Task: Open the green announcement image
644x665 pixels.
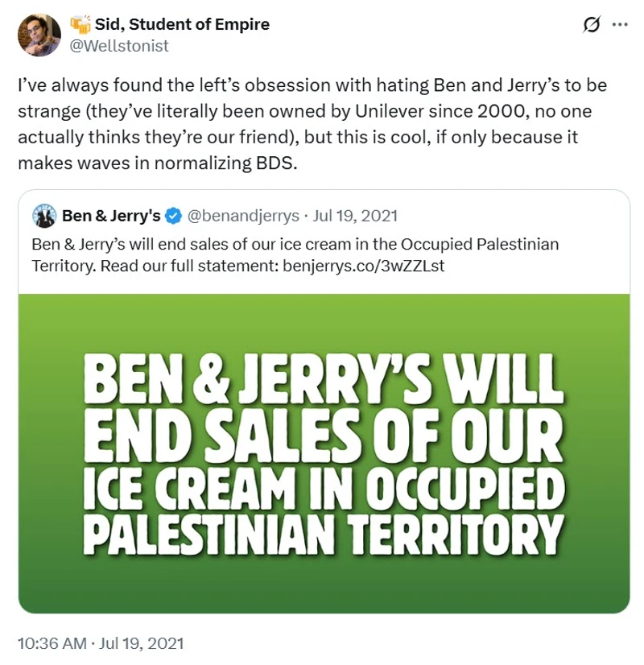Action: point(324,453)
